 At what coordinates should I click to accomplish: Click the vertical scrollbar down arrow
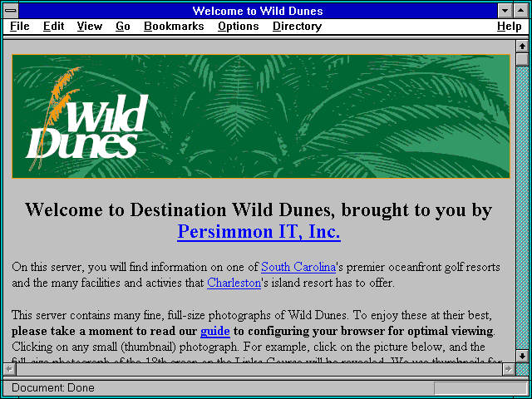[522, 357]
